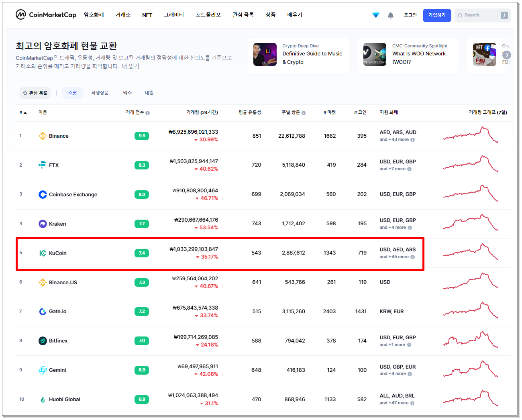Sort by 거래량 (24시간) column header
The image size is (522, 420).
(202, 112)
